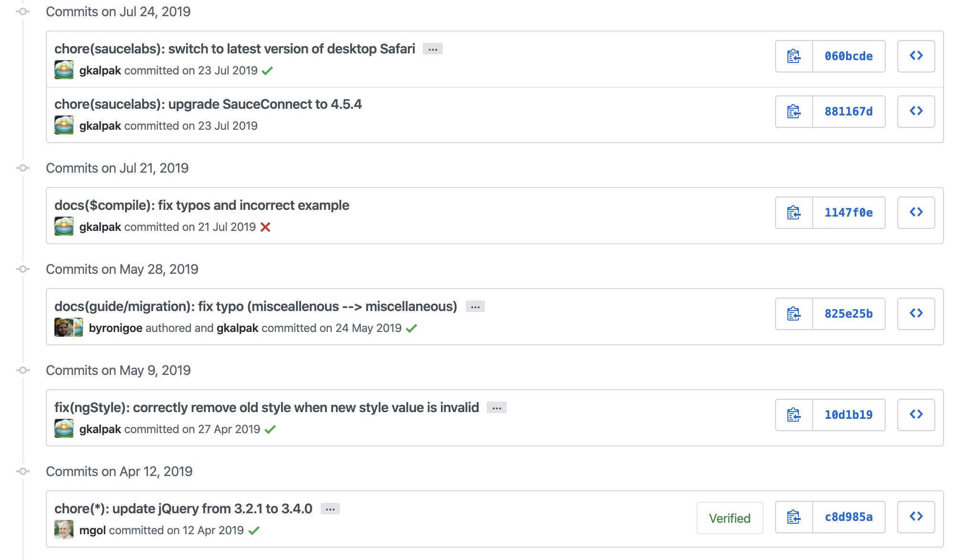
Task: Browse repository at commit 060bcde
Action: point(916,56)
